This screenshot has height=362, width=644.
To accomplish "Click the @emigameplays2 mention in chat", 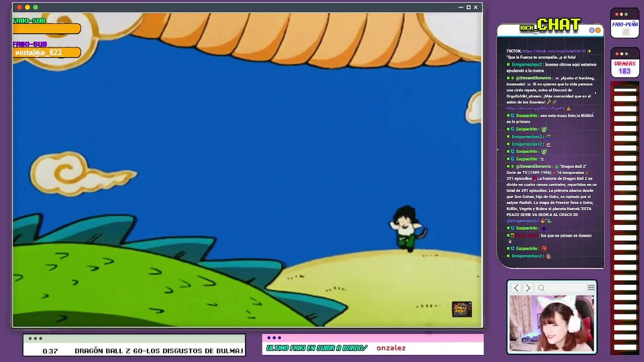I will click(523, 221).
